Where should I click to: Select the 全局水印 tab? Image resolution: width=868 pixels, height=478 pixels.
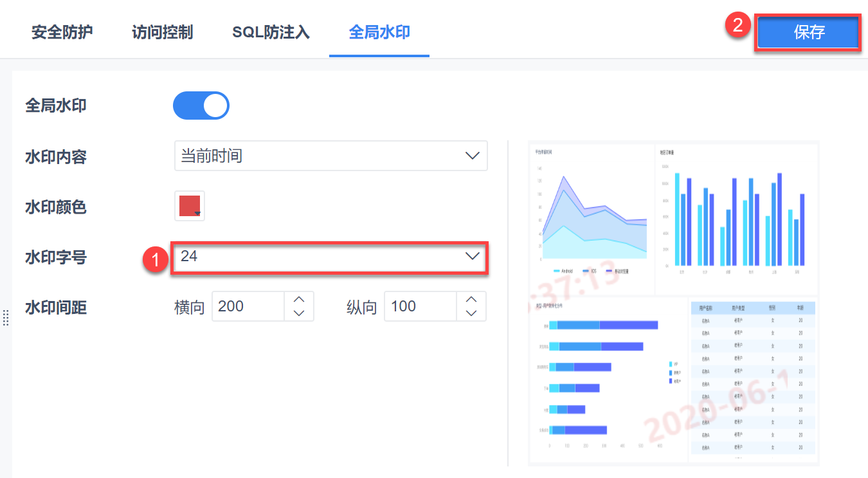(379, 32)
